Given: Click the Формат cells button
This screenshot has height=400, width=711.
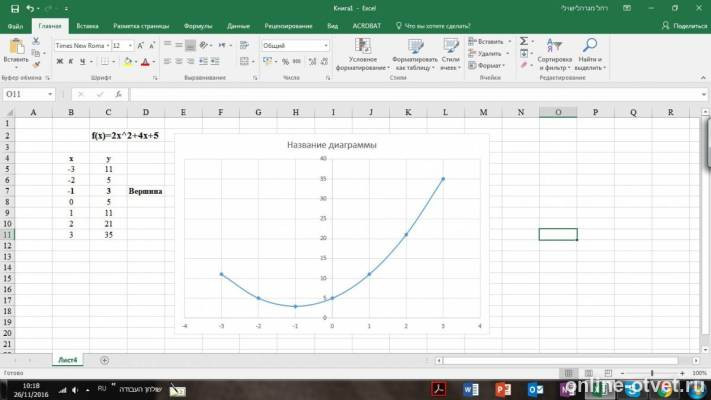Looking at the screenshot, I should click(x=487, y=65).
